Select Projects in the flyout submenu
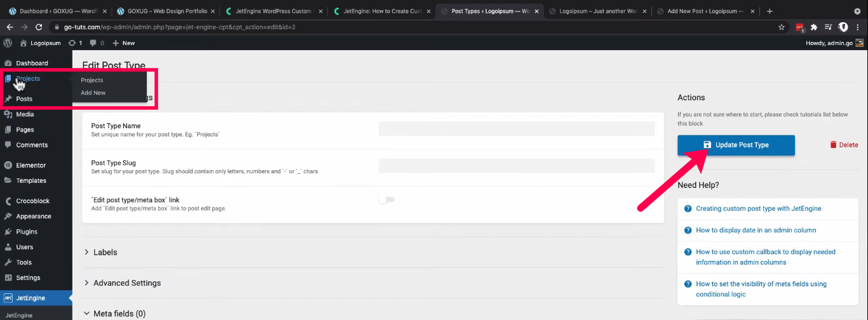 pos(92,80)
